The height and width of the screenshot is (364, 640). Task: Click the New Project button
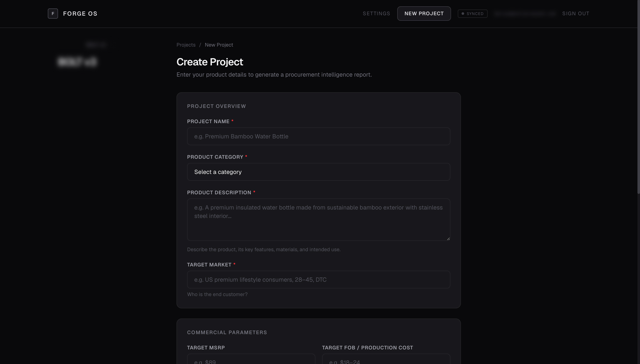(424, 14)
